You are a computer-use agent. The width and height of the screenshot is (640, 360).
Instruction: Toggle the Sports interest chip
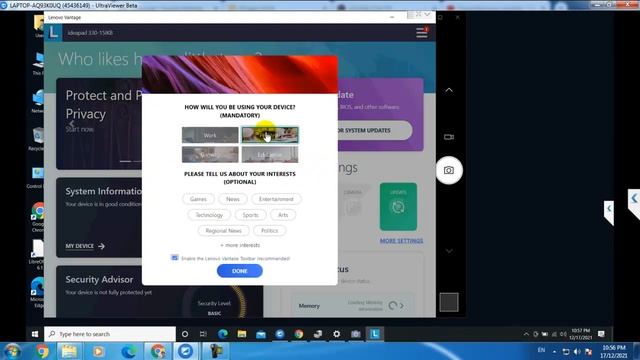tap(250, 215)
